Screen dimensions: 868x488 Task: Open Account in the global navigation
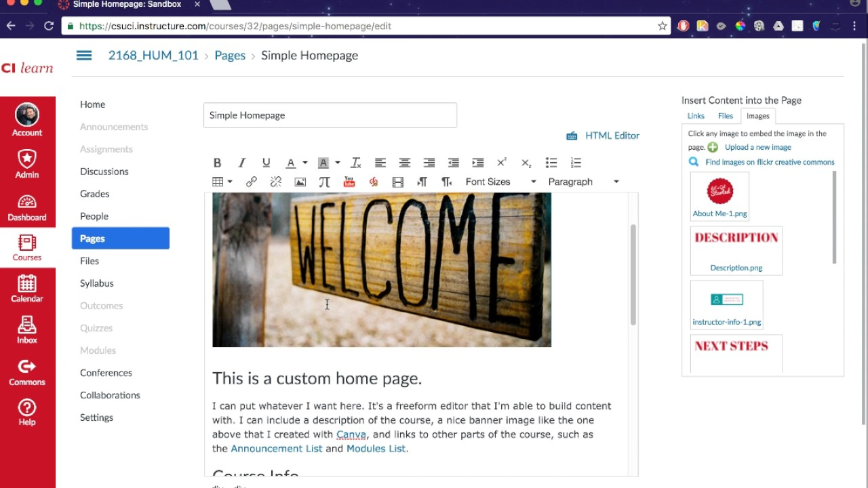pyautogui.click(x=27, y=120)
